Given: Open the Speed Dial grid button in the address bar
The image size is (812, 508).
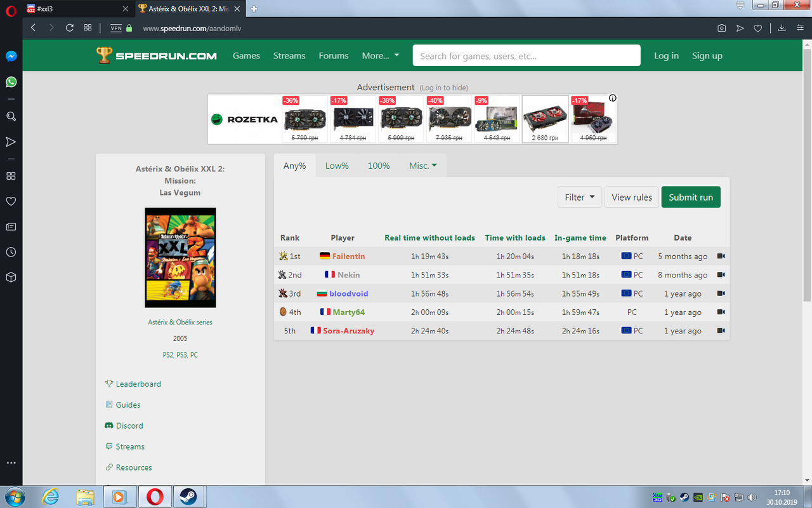Looking at the screenshot, I should (x=88, y=28).
